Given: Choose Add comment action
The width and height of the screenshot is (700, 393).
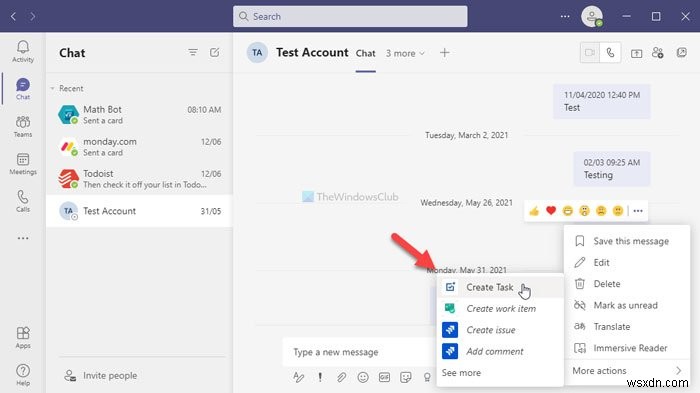Looking at the screenshot, I should (x=500, y=351).
